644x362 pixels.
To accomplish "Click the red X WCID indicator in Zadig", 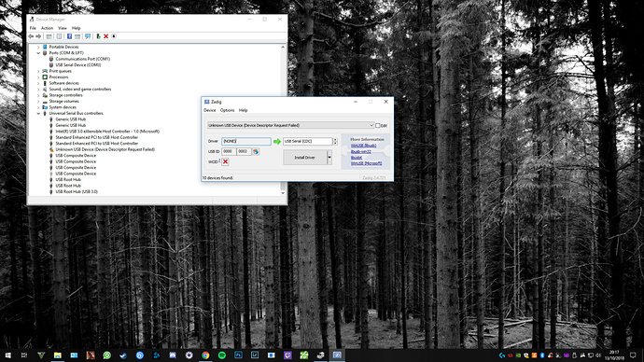I will pos(225,161).
